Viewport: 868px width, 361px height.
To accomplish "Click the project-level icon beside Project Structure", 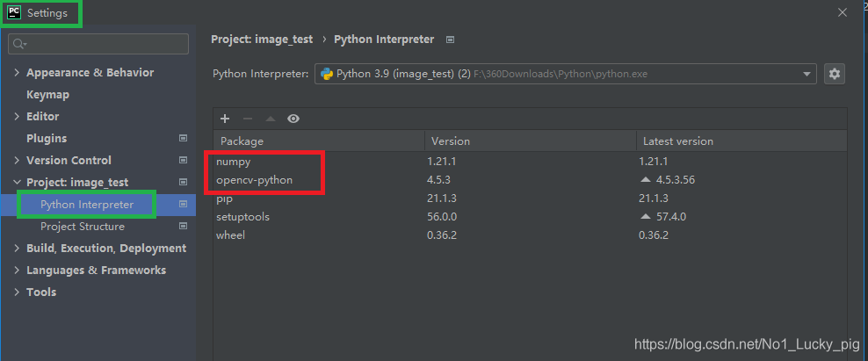I will coord(184,227).
